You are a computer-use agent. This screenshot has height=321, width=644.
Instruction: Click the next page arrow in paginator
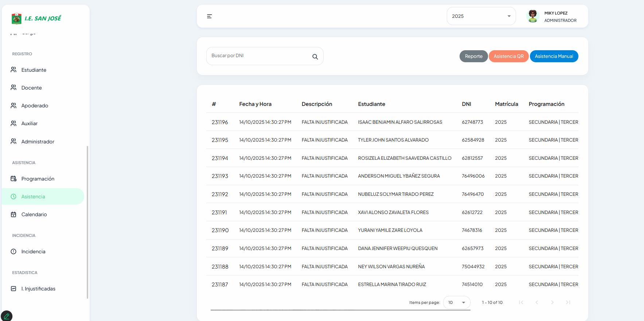point(552,302)
